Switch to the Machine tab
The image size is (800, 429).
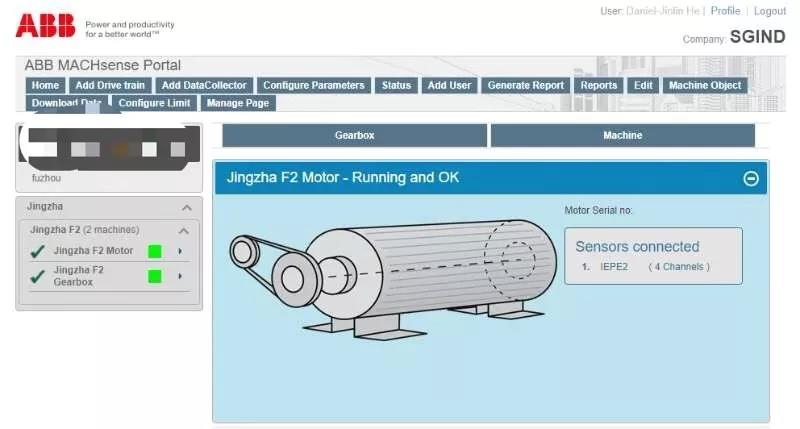coord(622,135)
